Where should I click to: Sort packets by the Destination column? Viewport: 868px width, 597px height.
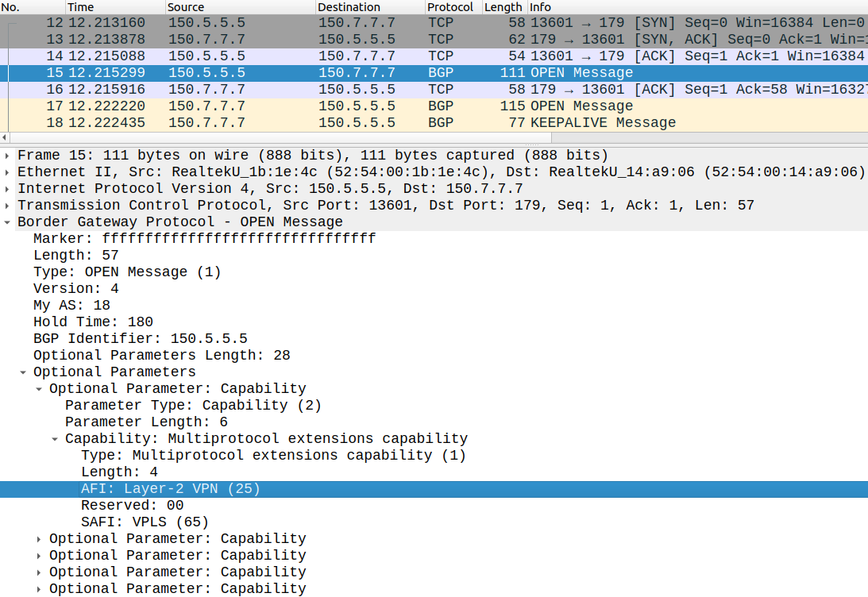(x=370, y=7)
